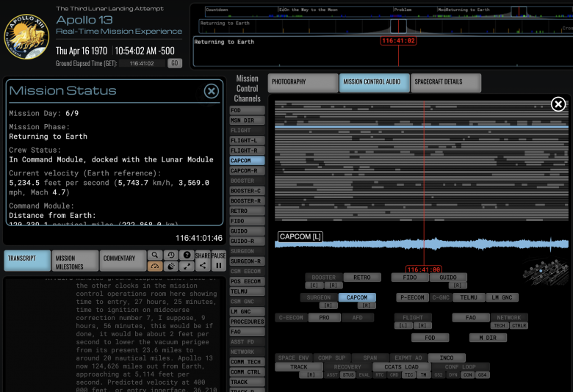Click the CAPCOM audio waveform

[422, 244]
